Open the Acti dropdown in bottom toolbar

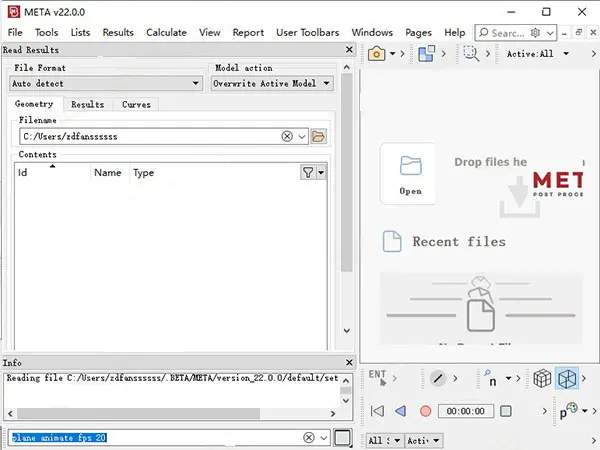point(424,441)
